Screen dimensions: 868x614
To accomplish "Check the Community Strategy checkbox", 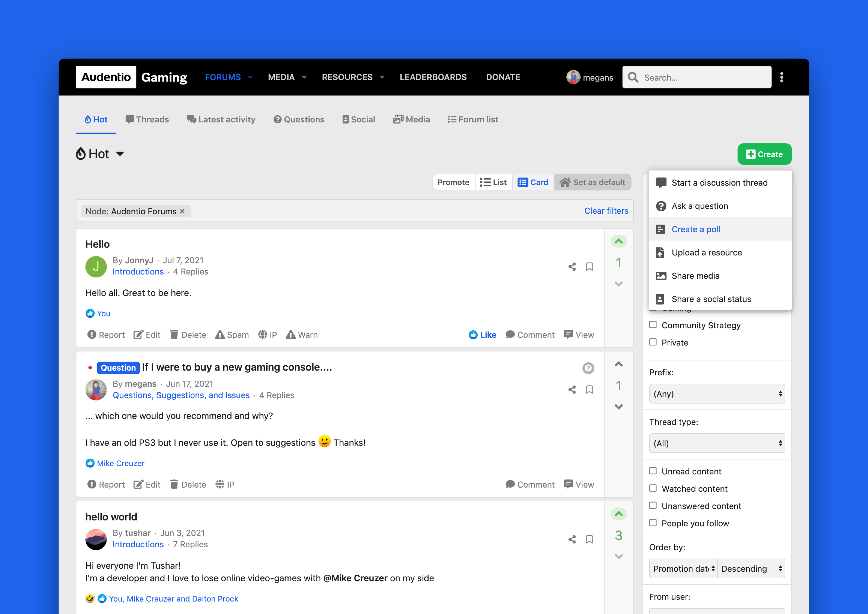I will 653,325.
